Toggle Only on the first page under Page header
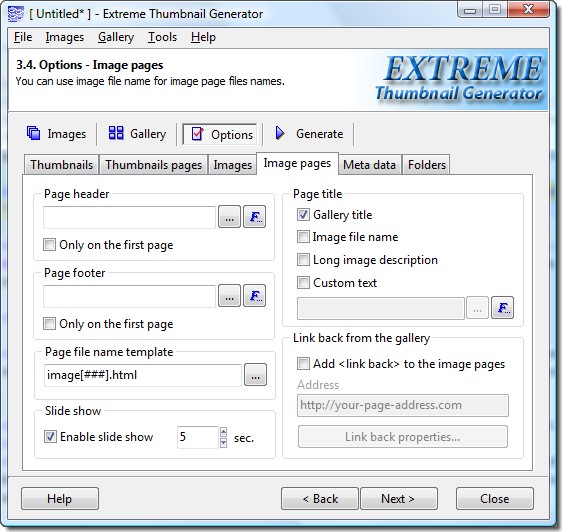Screen dimensions: 562x532 coord(49,245)
